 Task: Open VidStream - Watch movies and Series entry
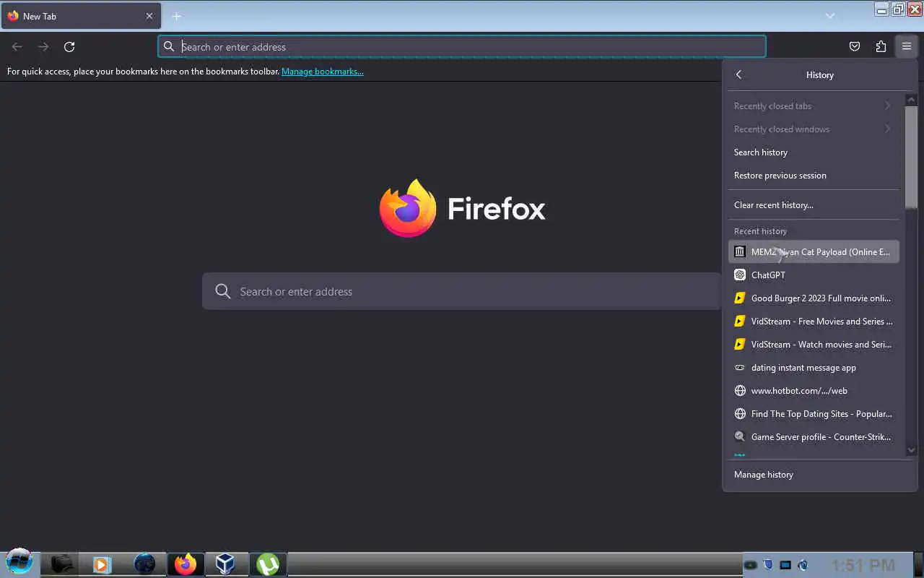(814, 345)
